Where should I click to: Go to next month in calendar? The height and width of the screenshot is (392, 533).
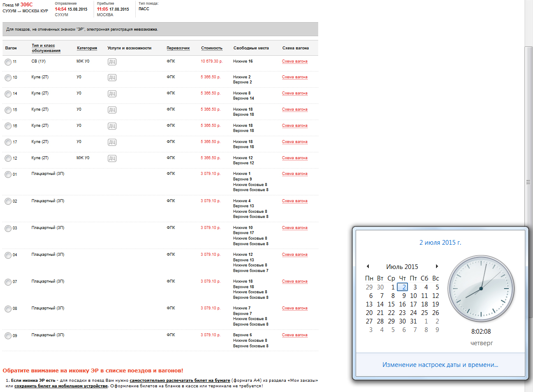[437, 266]
